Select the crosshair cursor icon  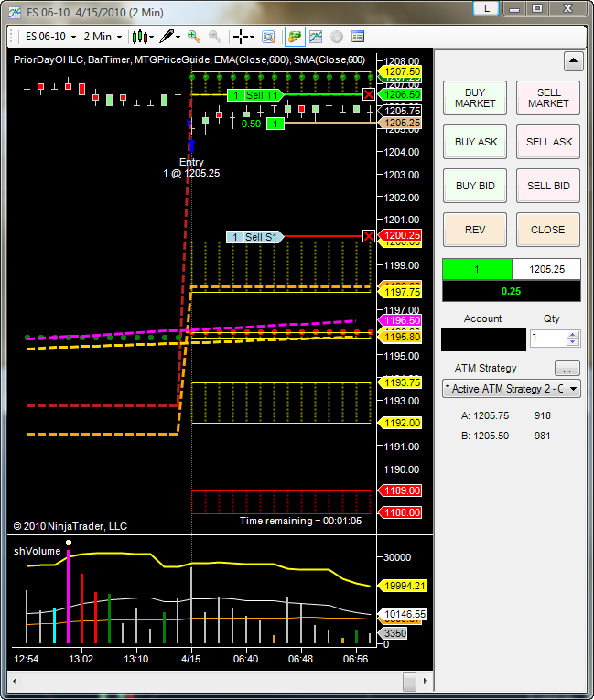pos(241,37)
